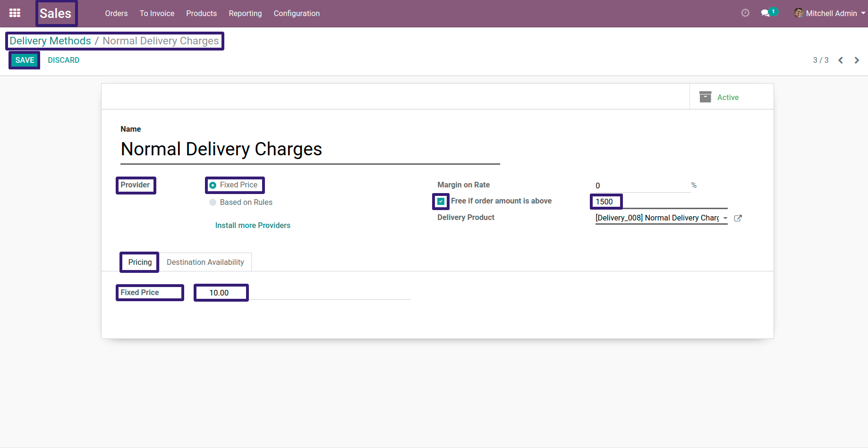This screenshot has height=448, width=868.
Task: Click the Name field label
Action: coord(130,129)
